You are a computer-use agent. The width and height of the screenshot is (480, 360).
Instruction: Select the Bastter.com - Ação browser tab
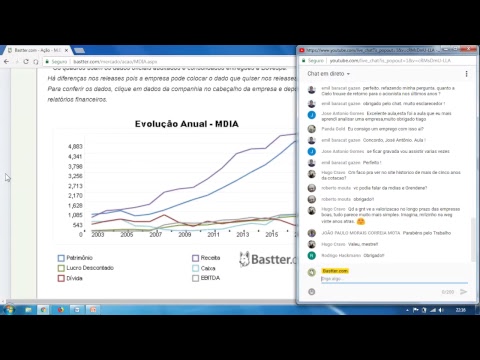[37, 50]
